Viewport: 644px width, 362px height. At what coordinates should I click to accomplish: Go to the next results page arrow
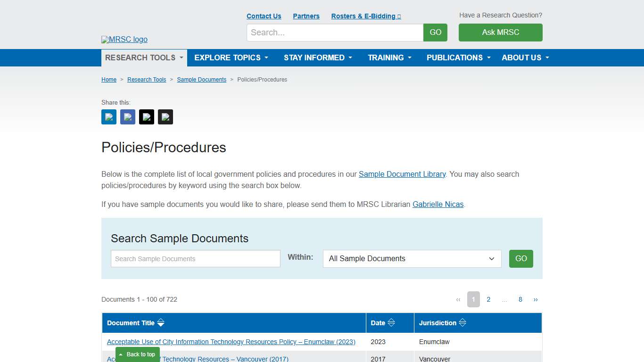(536, 299)
